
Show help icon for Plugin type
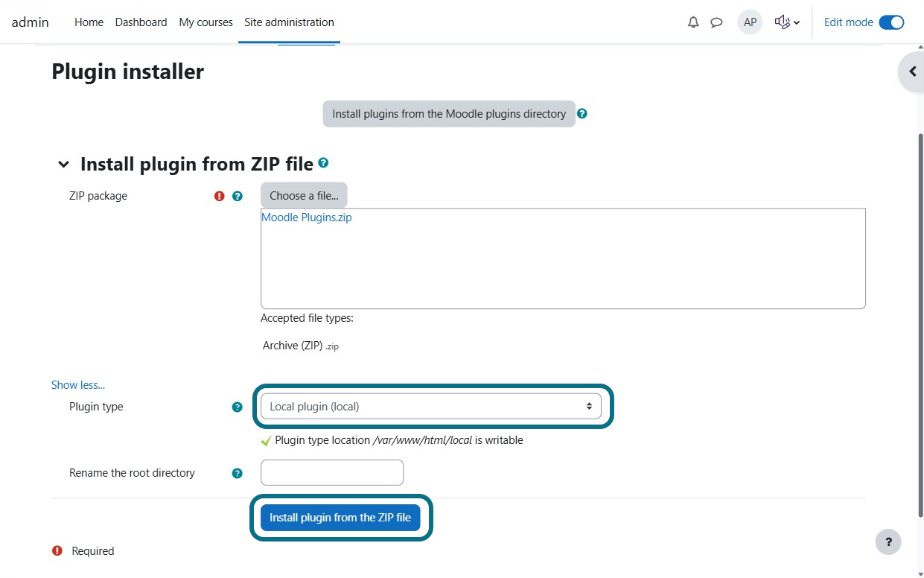point(238,407)
